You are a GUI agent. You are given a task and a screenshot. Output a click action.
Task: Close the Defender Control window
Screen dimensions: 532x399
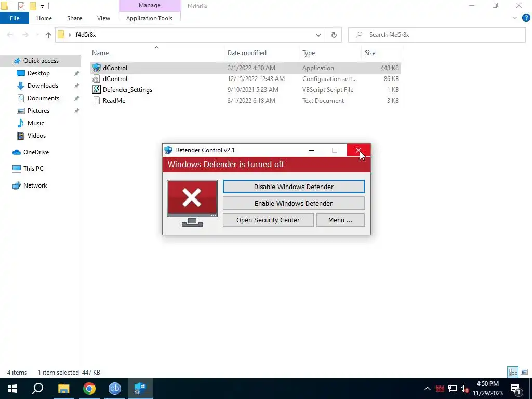tap(358, 150)
